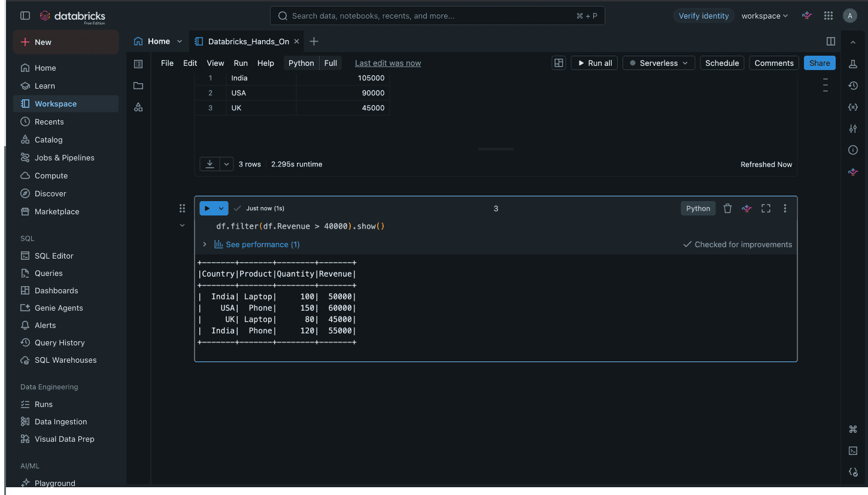Viewport: 868px width, 495px height.
Task: Open keyboard shortcuts command icon
Action: [x=853, y=429]
